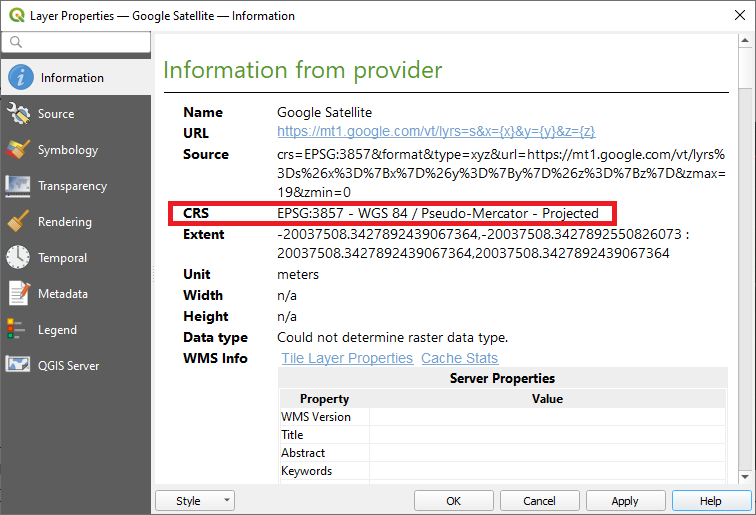Open Rendering settings icon
This screenshot has width=756, height=515.
(x=19, y=221)
